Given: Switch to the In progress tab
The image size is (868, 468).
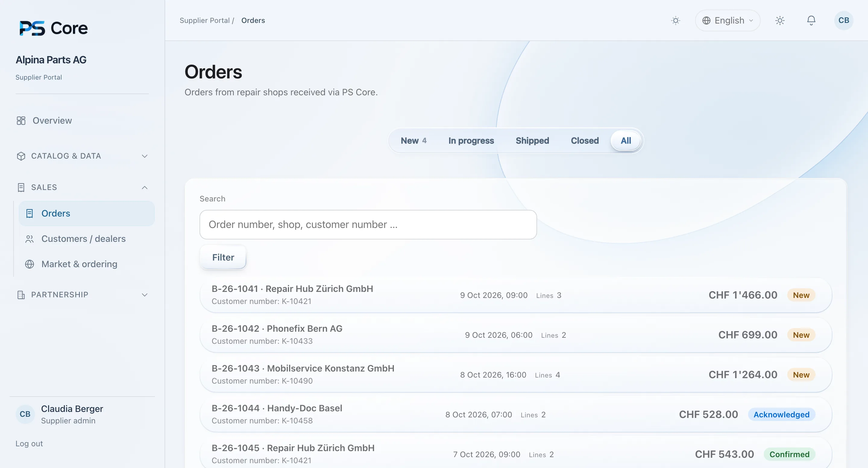Looking at the screenshot, I should click(471, 141).
